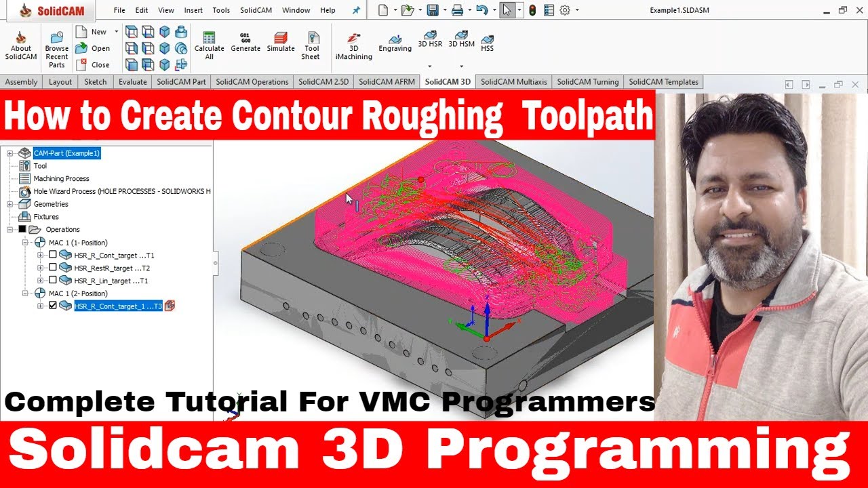Open the SolidCAM menu

(256, 10)
